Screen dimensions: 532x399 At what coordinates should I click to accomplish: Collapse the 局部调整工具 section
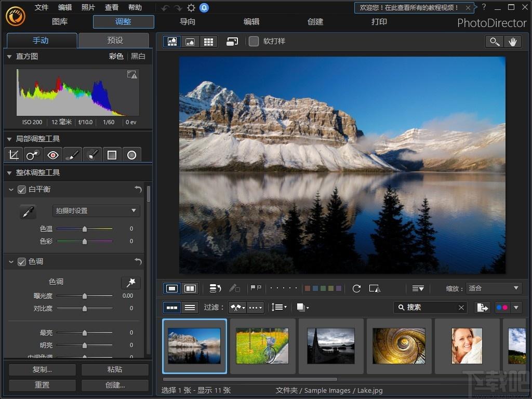9,139
